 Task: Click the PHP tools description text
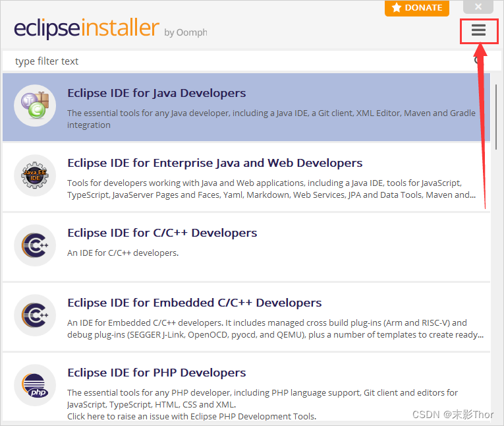[x=262, y=398]
